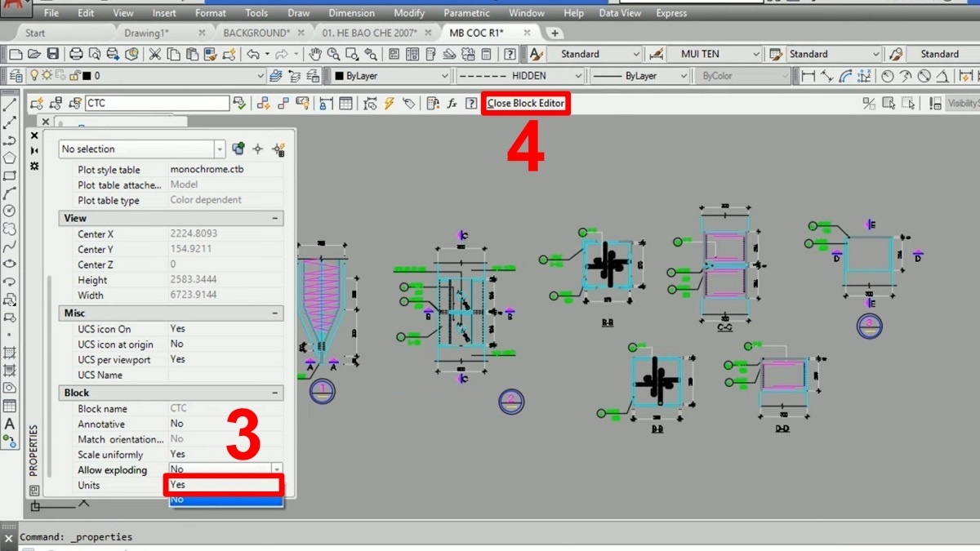Click Close Block Editor button
The width and height of the screenshot is (980, 551).
(525, 104)
